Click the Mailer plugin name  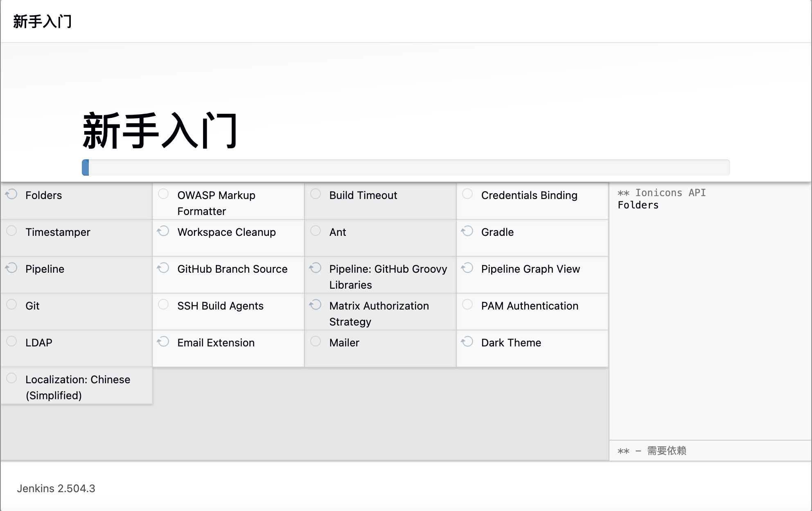[x=344, y=343]
